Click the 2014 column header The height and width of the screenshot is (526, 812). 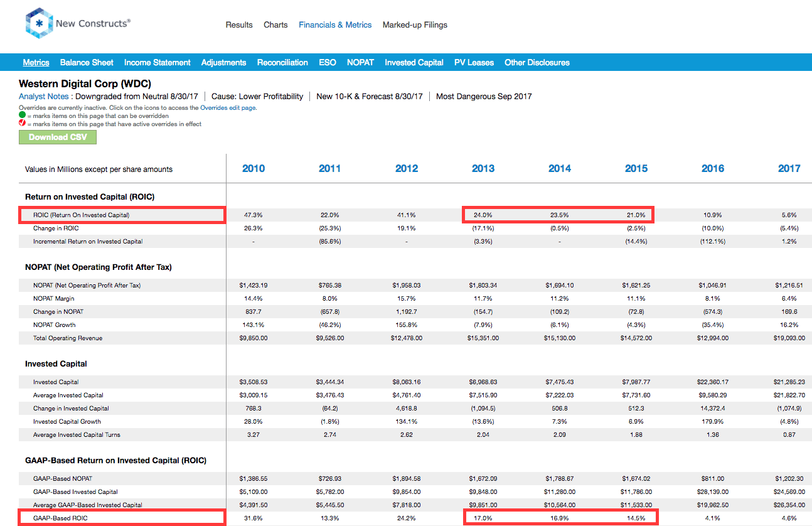(x=560, y=168)
